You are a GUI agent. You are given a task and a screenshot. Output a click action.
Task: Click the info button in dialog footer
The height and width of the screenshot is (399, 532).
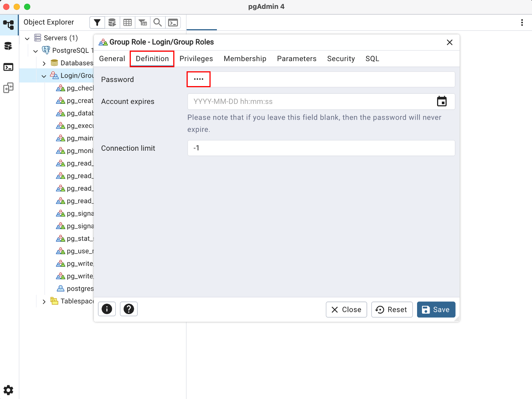click(x=107, y=309)
